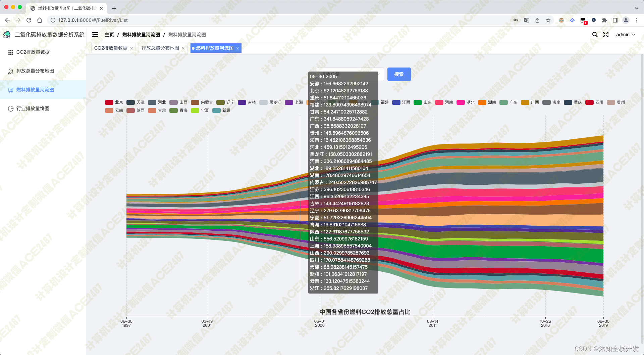Open the blue double-chevron extension icon
Image resolution: width=644 pixels, height=355 pixels.
click(572, 20)
